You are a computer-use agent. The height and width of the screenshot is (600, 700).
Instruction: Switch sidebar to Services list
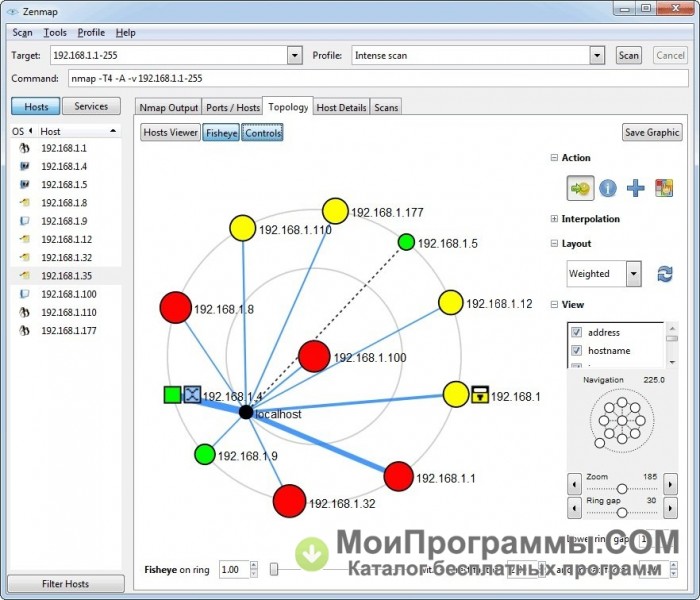91,106
